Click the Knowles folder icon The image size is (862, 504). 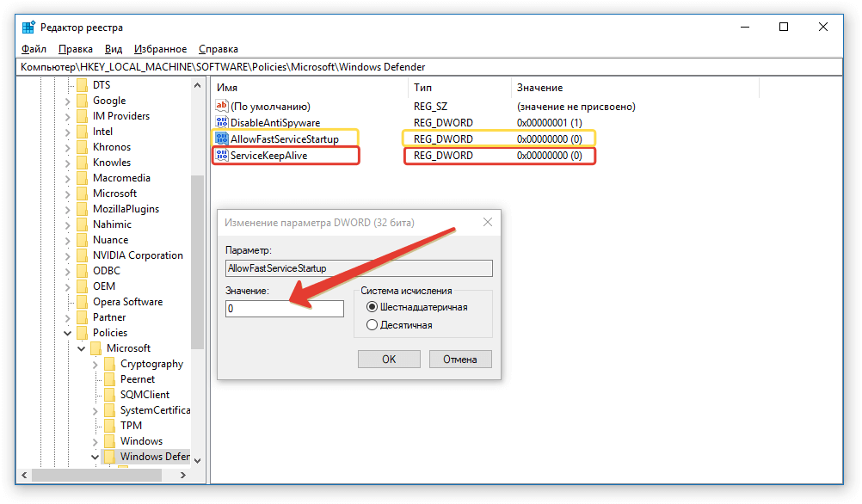coord(82,163)
